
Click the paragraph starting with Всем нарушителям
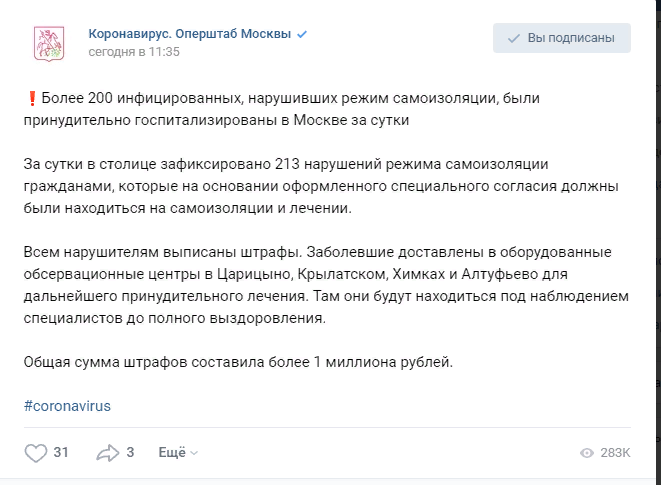326,285
